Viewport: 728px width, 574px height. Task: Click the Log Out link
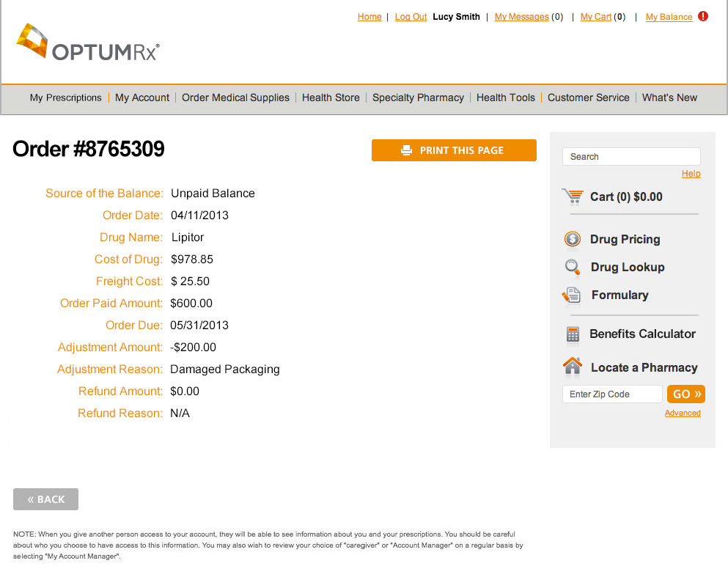tap(411, 17)
